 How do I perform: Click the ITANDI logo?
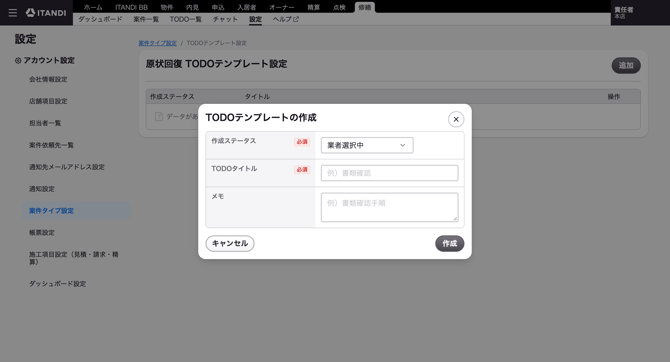click(46, 13)
